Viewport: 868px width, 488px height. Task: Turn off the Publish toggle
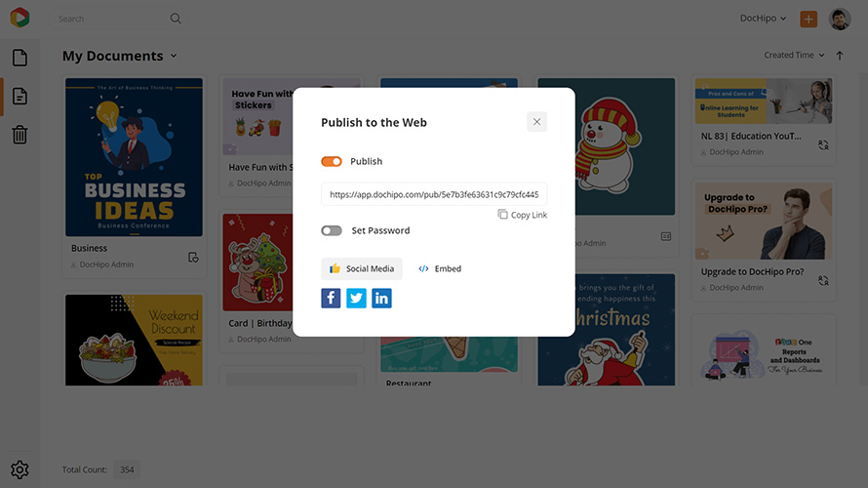[x=332, y=161]
